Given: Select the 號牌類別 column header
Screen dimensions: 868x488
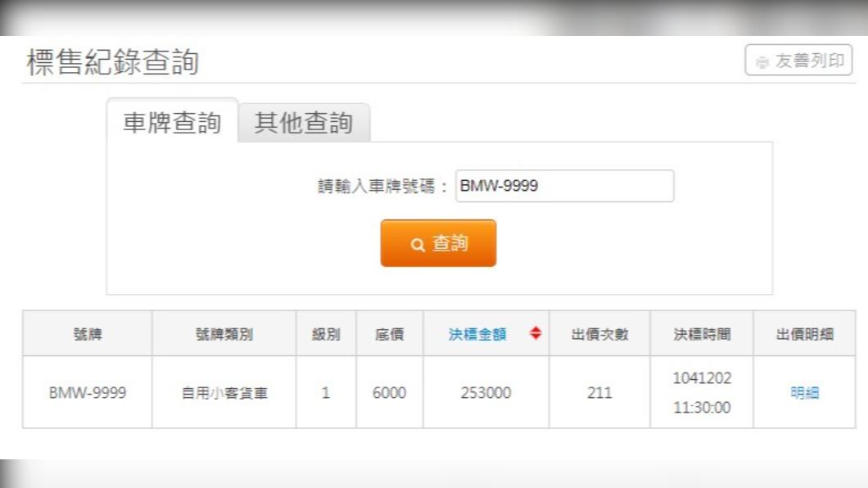Looking at the screenshot, I should 224,334.
